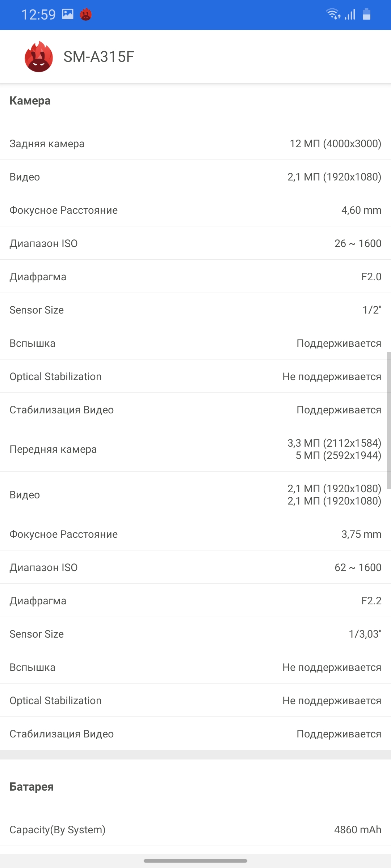The height and width of the screenshot is (868, 391).
Task: Click the vertical scrollbar thumb
Action: coord(389,420)
